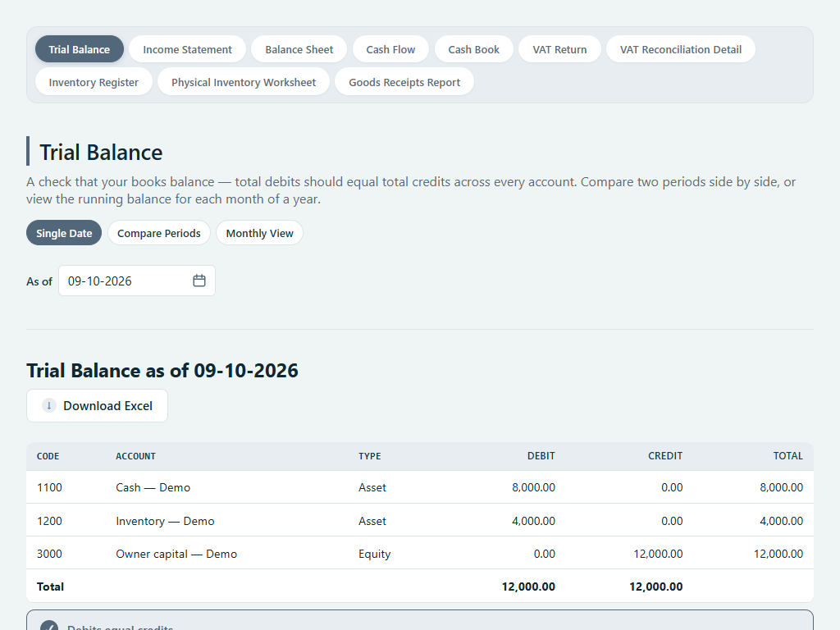840x630 pixels.
Task: Click the TOTAL column header
Action: (788, 456)
